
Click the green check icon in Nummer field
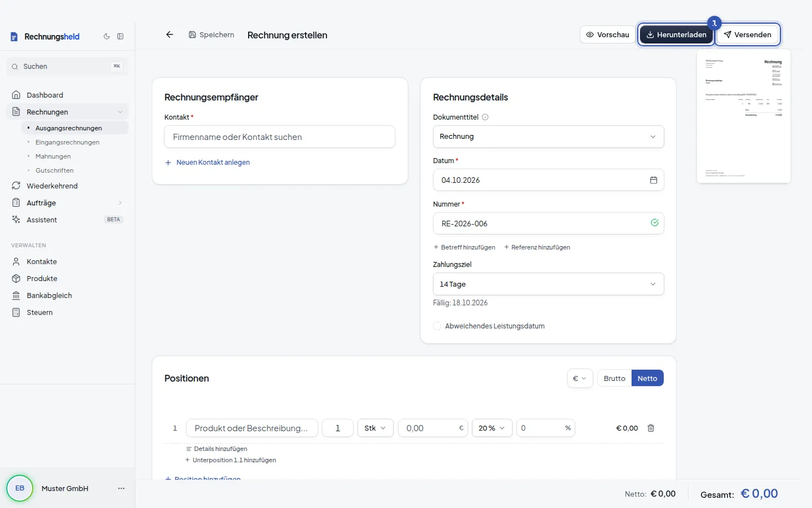655,223
